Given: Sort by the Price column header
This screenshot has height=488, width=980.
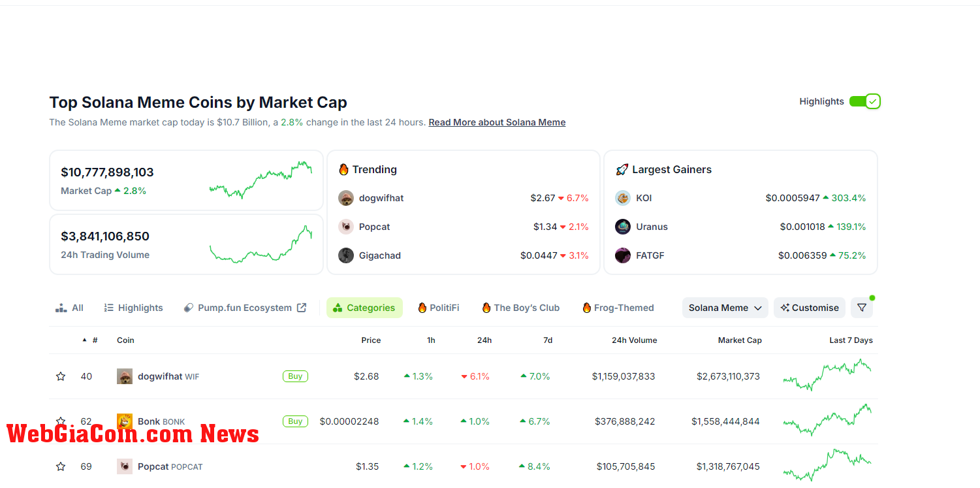Looking at the screenshot, I should click(371, 340).
